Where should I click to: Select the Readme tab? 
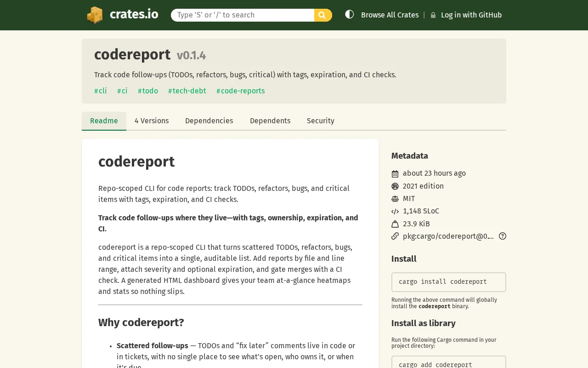[104, 121]
